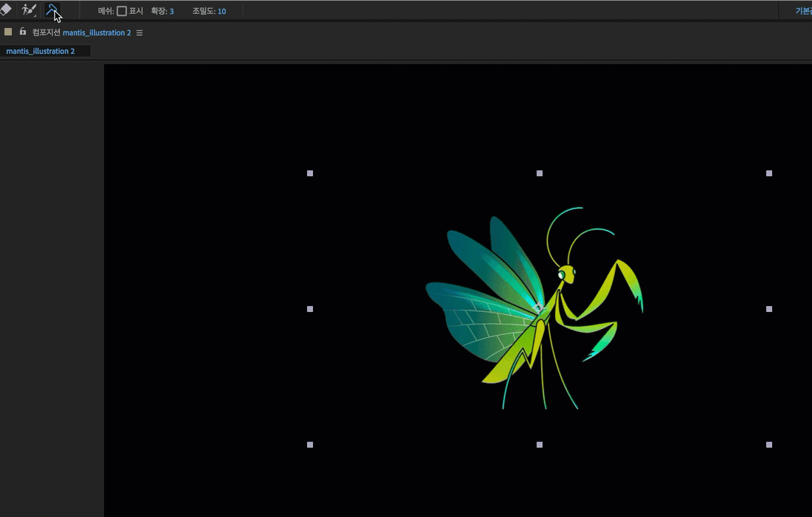Click the layer anchor point on the mantis
The image size is (812, 517).
(x=539, y=308)
